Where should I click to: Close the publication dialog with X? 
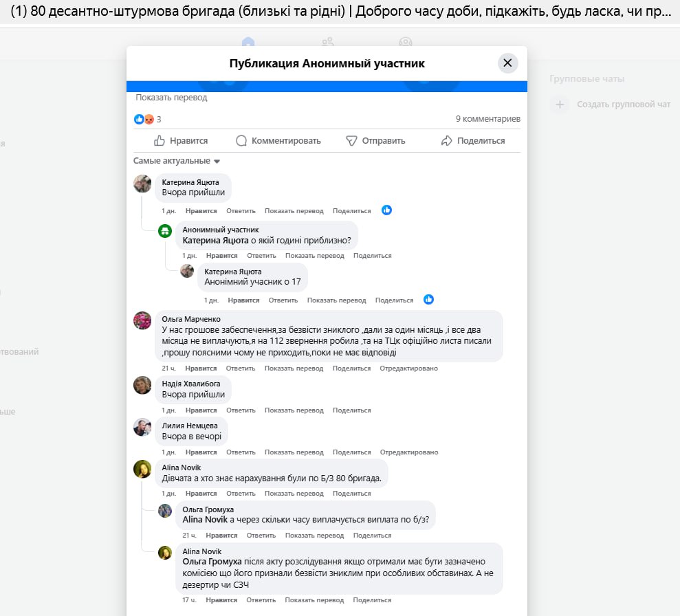coord(507,63)
